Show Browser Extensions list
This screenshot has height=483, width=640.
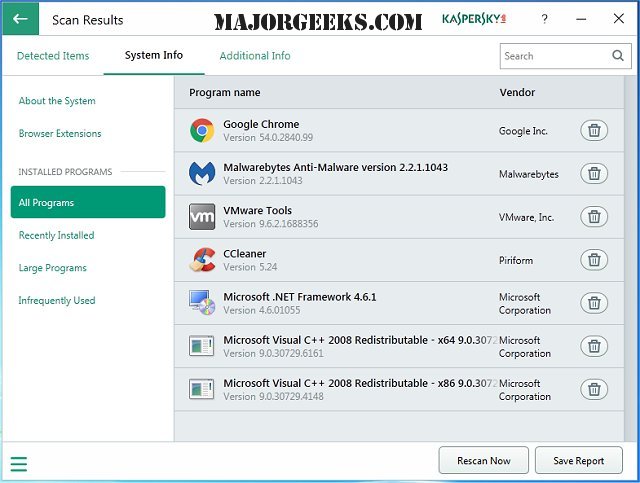click(x=60, y=134)
